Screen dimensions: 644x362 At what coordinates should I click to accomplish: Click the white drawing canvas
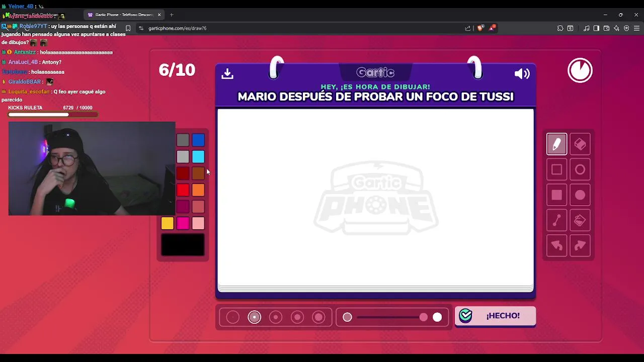click(375, 198)
